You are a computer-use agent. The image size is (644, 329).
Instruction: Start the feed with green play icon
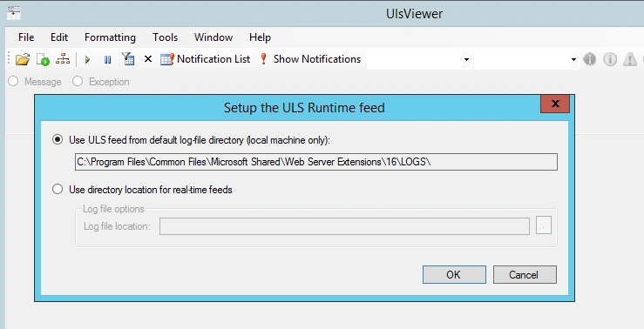tap(87, 60)
